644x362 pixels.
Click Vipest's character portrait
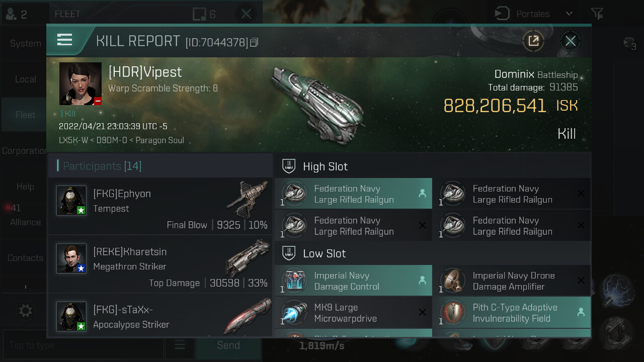pos(80,83)
